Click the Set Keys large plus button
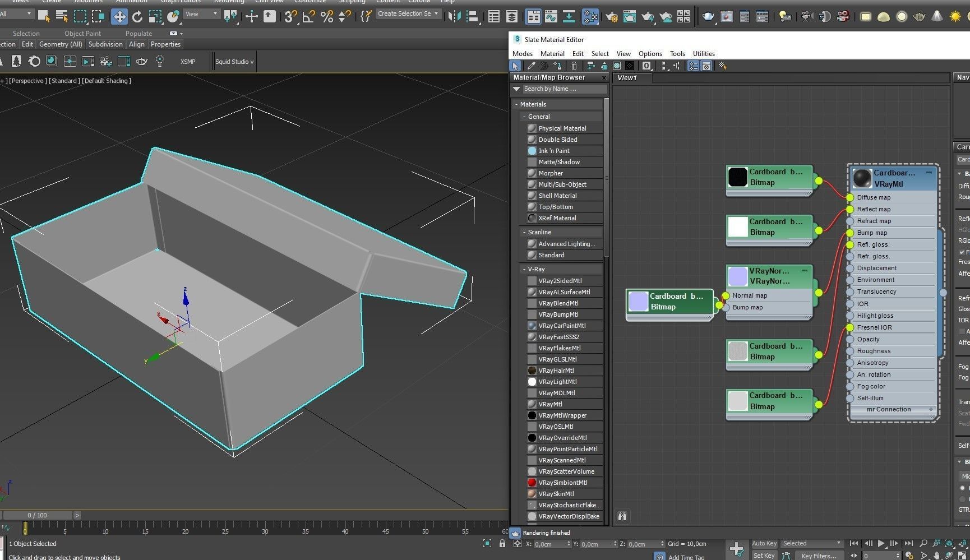The image size is (970, 560). pyautogui.click(x=737, y=549)
